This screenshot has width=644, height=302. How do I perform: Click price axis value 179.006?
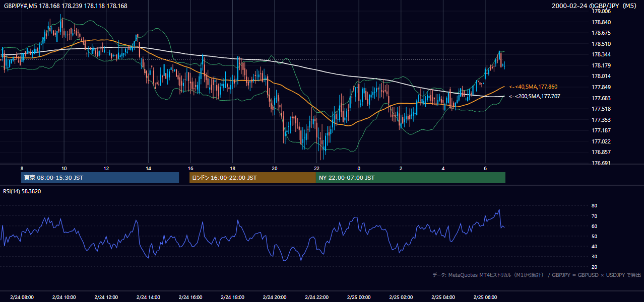(601, 11)
